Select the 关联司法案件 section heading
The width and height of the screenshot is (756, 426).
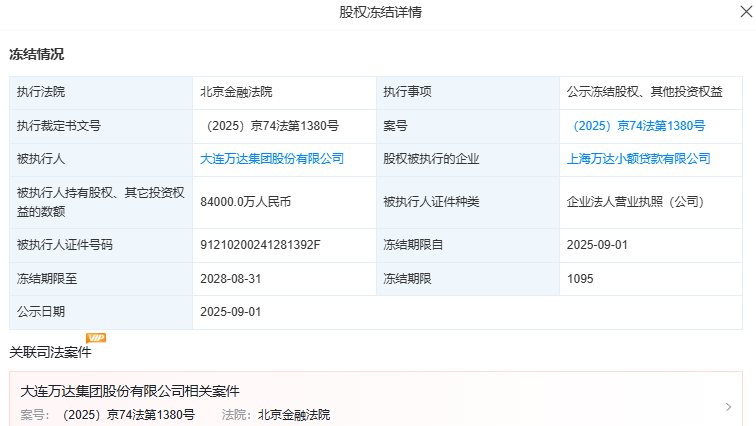50,352
